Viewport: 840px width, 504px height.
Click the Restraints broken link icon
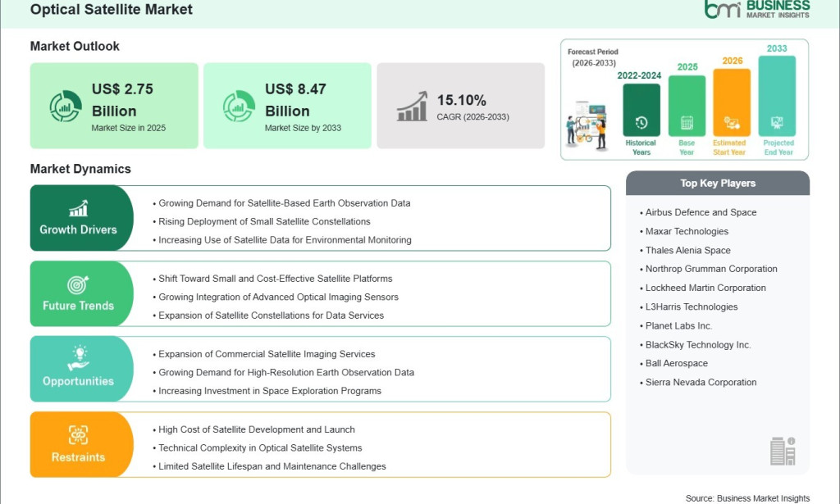click(x=78, y=435)
